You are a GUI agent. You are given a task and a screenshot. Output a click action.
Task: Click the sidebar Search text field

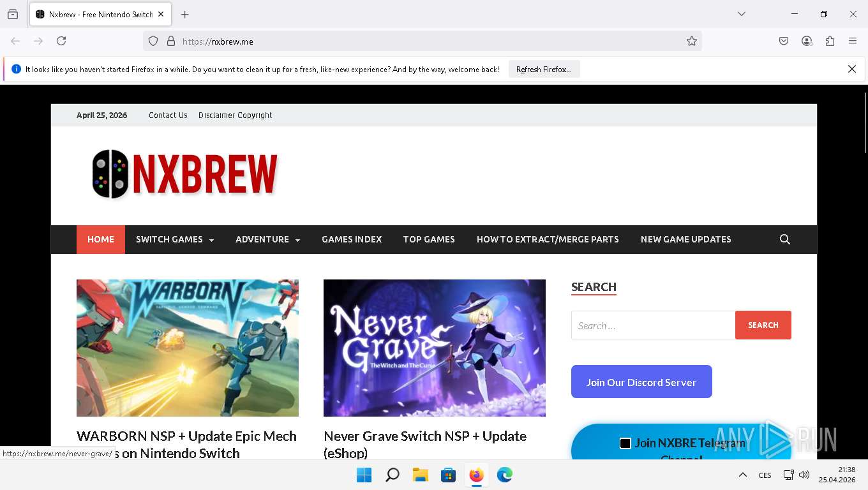[x=653, y=325]
